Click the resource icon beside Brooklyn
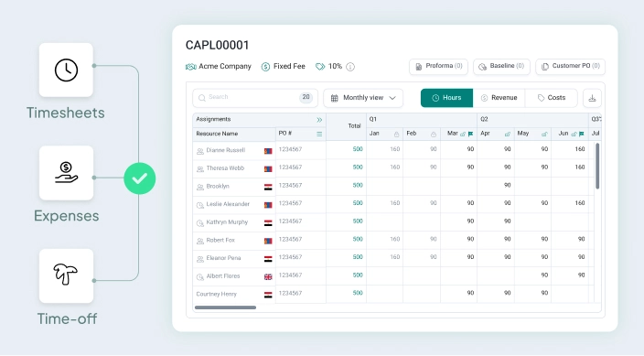This screenshot has width=644, height=356. (200, 187)
